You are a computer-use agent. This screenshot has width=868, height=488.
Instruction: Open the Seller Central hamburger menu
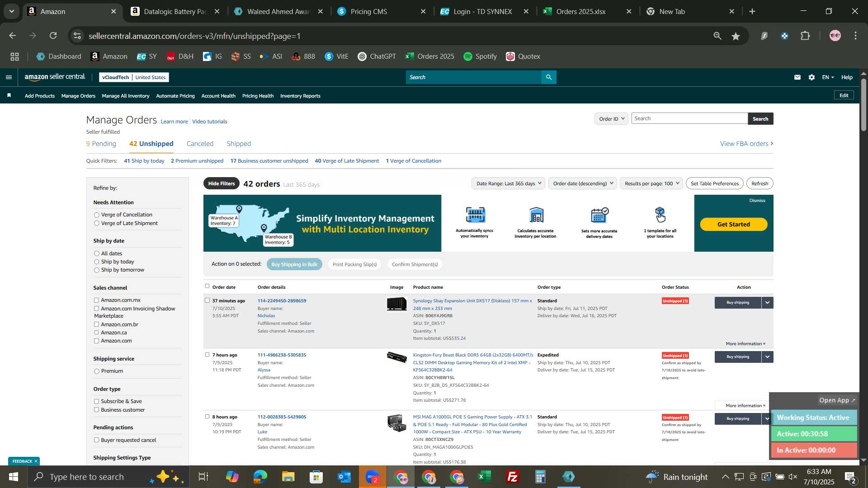pos(9,77)
